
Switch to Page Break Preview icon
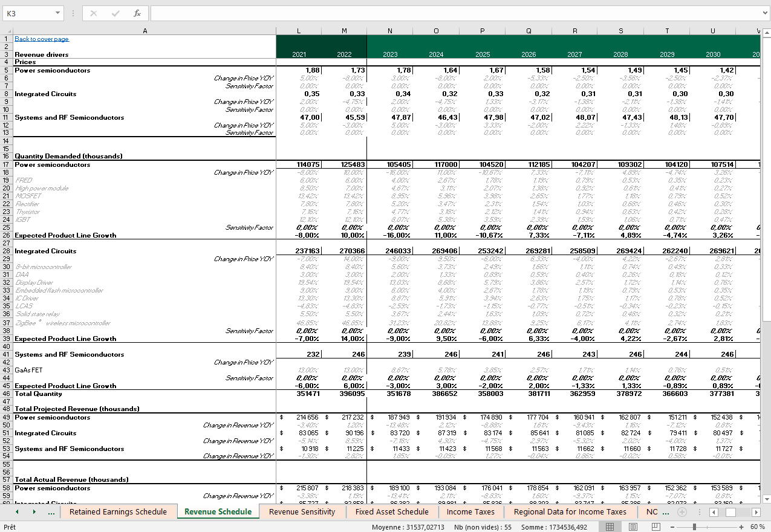(x=656, y=527)
